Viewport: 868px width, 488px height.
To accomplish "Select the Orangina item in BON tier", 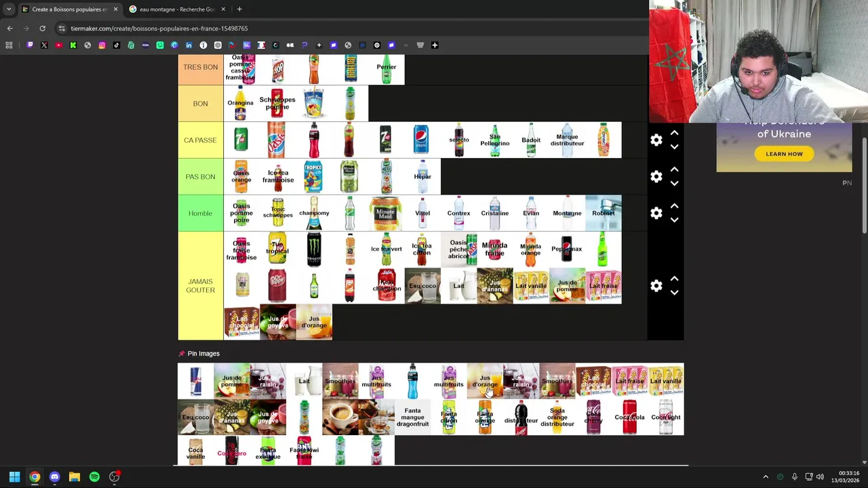I will [x=241, y=104].
